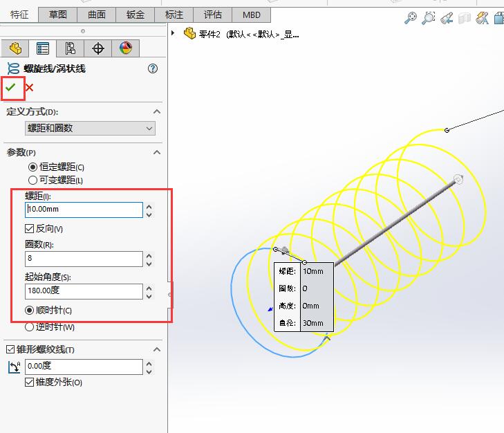This screenshot has width=504, height=433.
Task: Switch to the 草图 tab
Action: click(58, 15)
